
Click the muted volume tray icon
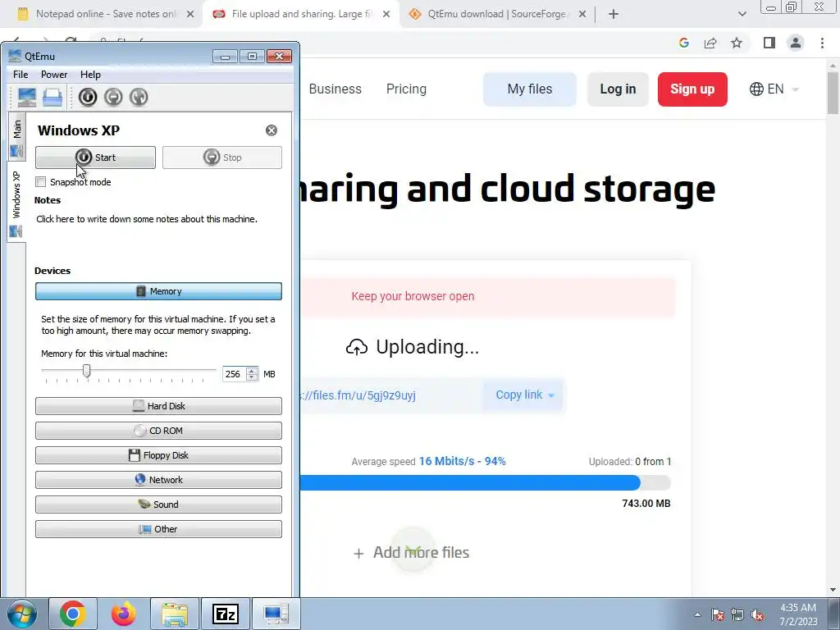click(x=757, y=614)
